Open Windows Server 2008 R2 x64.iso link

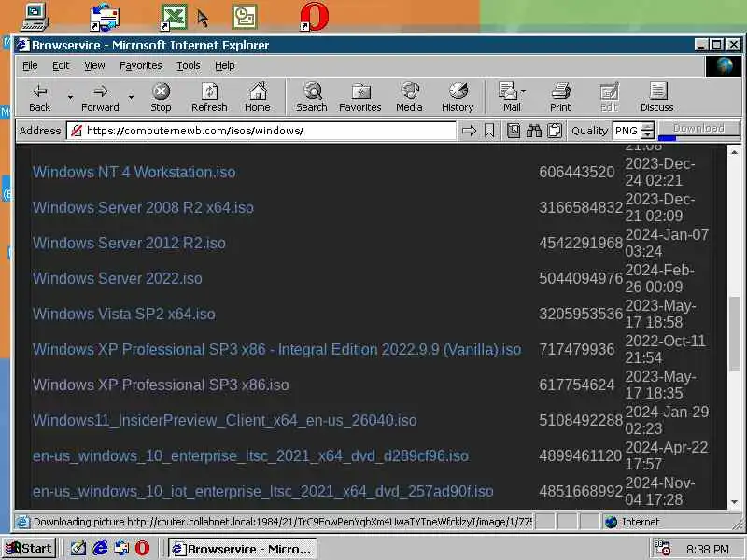click(143, 207)
